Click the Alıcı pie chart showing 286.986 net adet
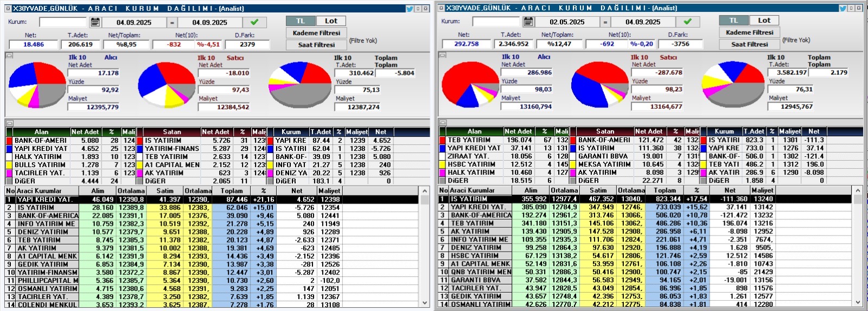The image size is (868, 311). tap(470, 85)
